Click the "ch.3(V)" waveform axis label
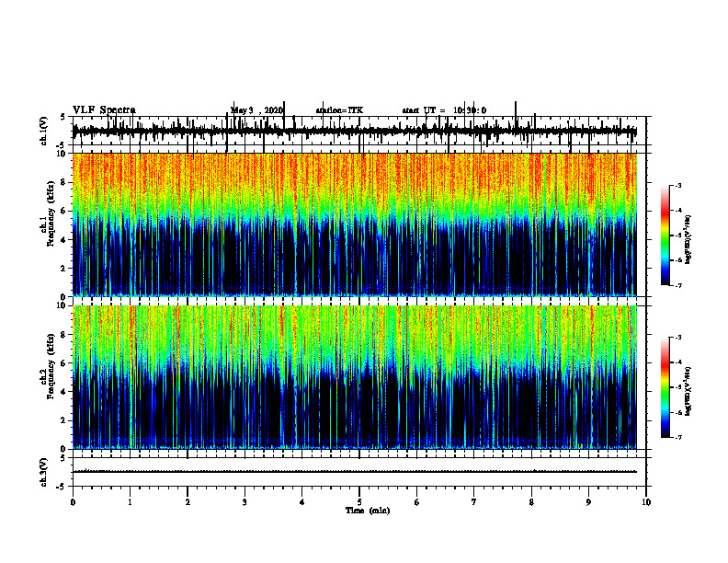728x563 pixels. (43, 473)
